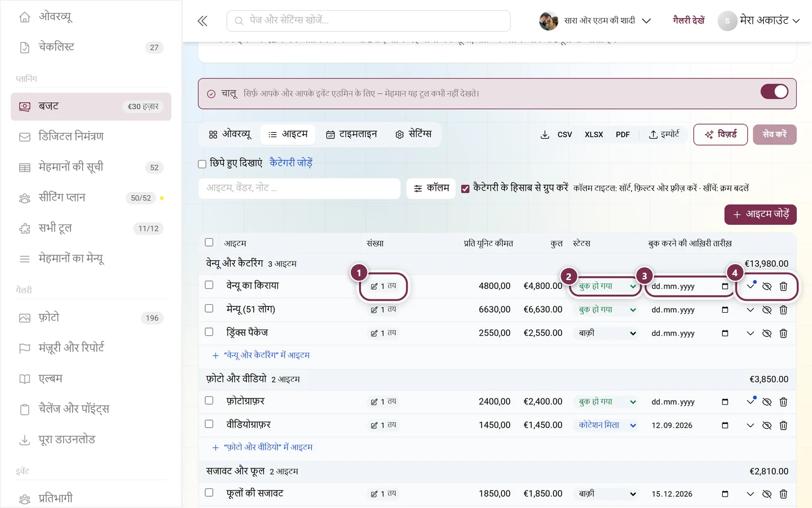
Task: Focus the आइटम, वेंडर, नोट filter field
Action: [299, 189]
